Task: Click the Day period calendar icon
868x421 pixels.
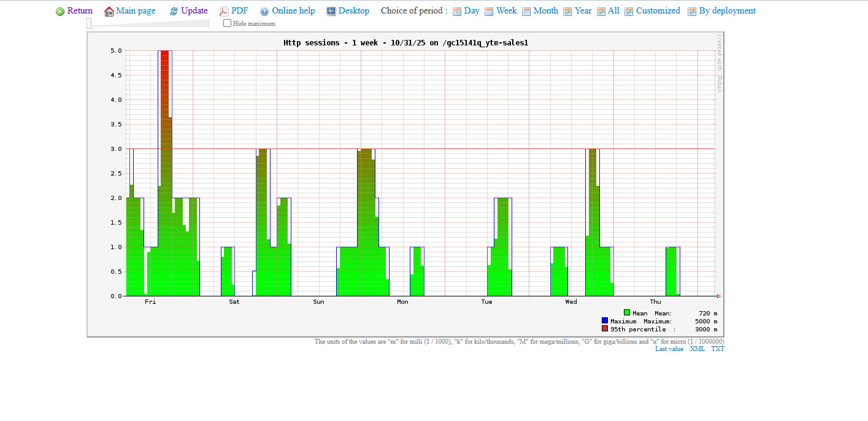Action: (x=457, y=12)
